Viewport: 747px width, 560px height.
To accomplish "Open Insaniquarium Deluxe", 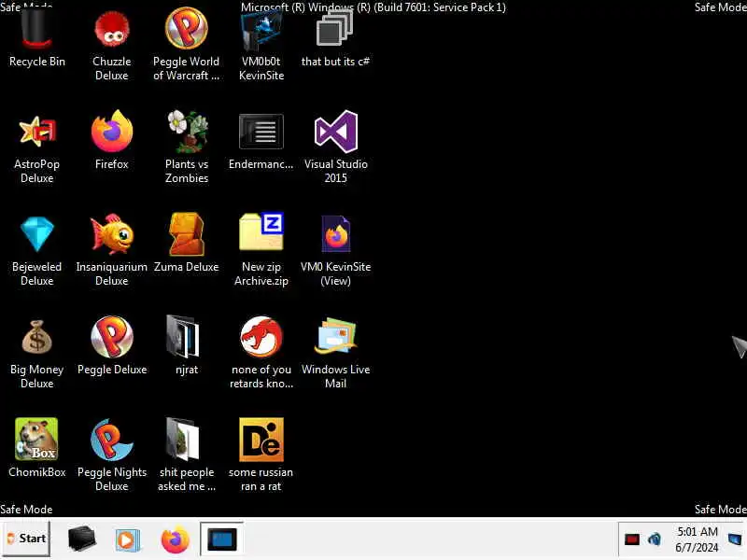I will click(111, 250).
